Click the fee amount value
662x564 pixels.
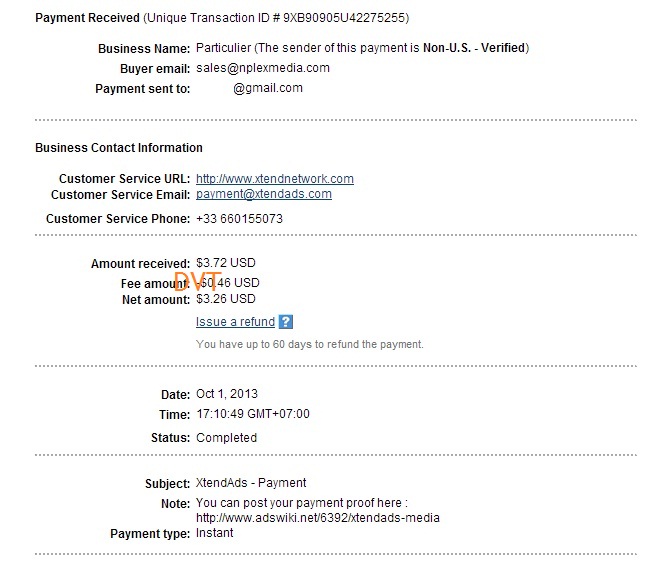point(228,283)
